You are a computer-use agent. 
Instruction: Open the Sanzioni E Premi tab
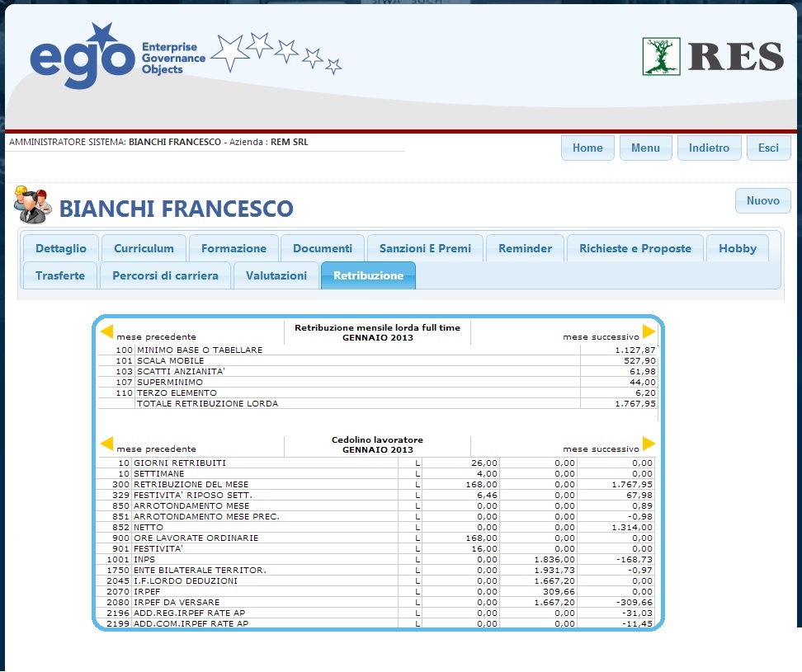[x=425, y=248]
